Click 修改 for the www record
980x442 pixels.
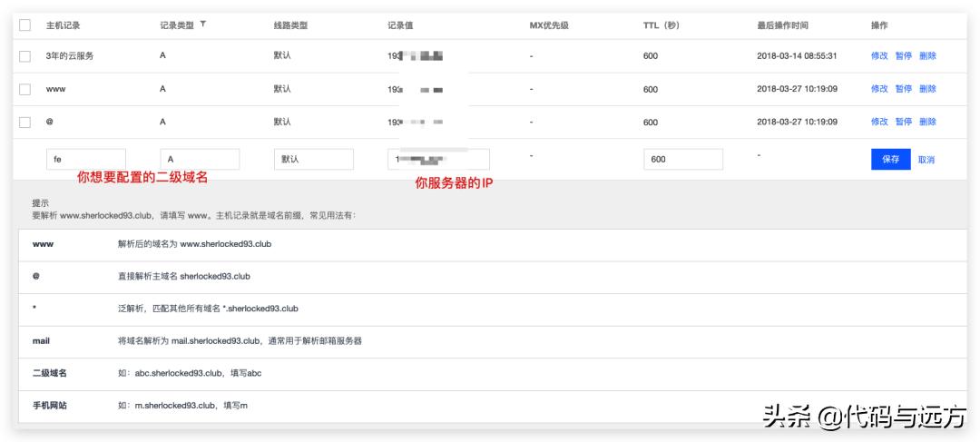[879, 89]
